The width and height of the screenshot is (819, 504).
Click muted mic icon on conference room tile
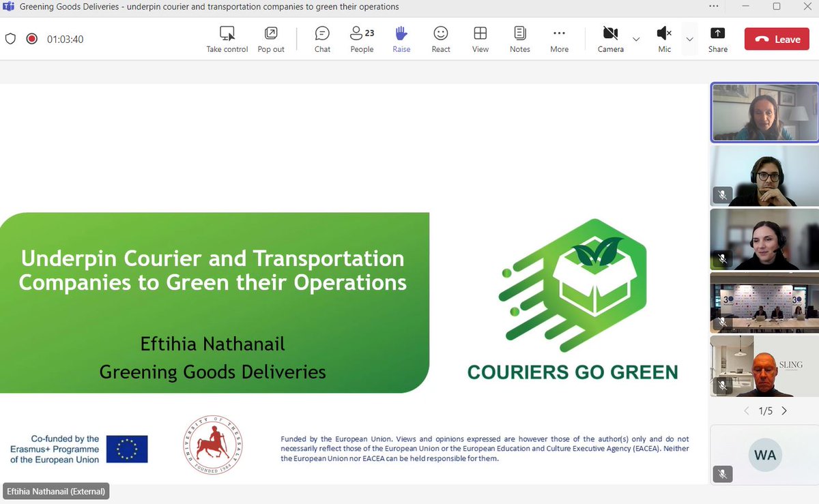click(722, 321)
